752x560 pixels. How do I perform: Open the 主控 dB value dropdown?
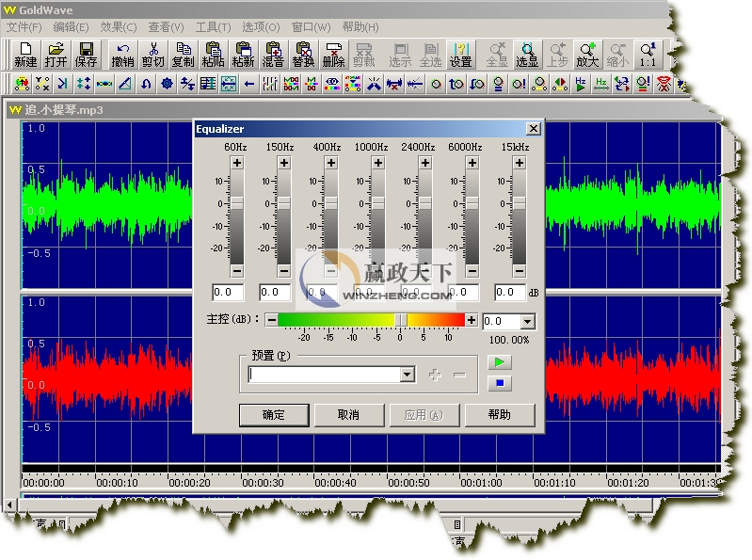point(526,322)
